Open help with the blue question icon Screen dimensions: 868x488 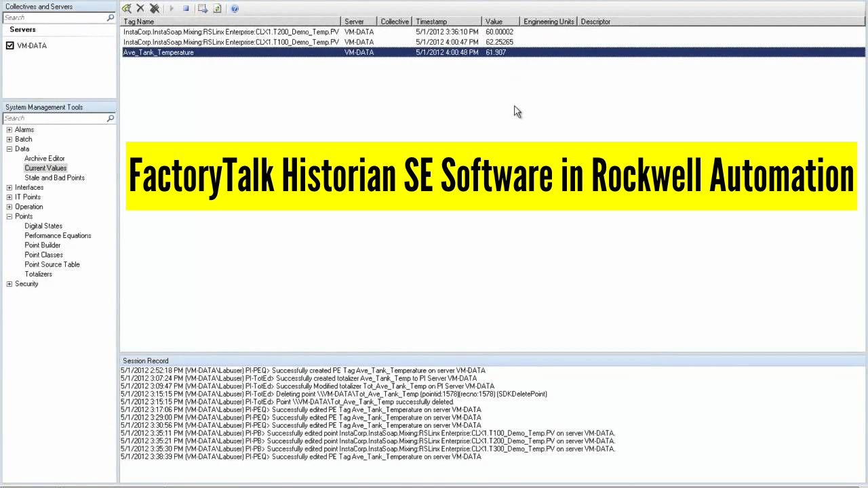tap(235, 8)
